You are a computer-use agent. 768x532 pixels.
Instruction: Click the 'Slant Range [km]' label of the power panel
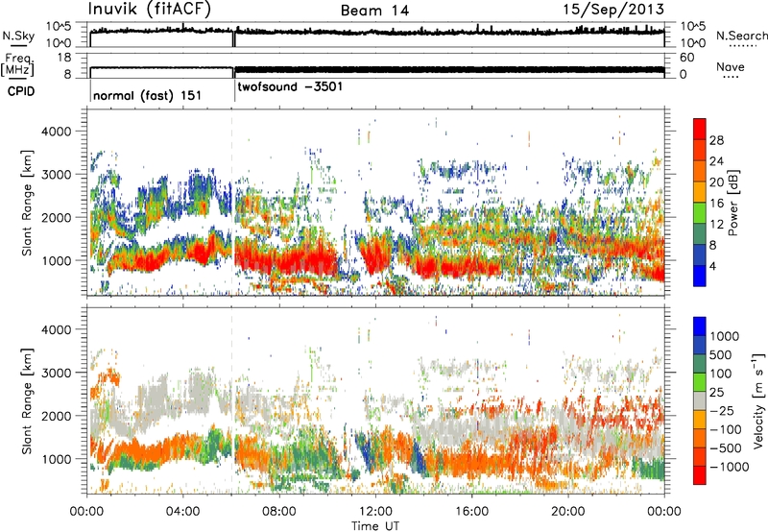point(26,203)
